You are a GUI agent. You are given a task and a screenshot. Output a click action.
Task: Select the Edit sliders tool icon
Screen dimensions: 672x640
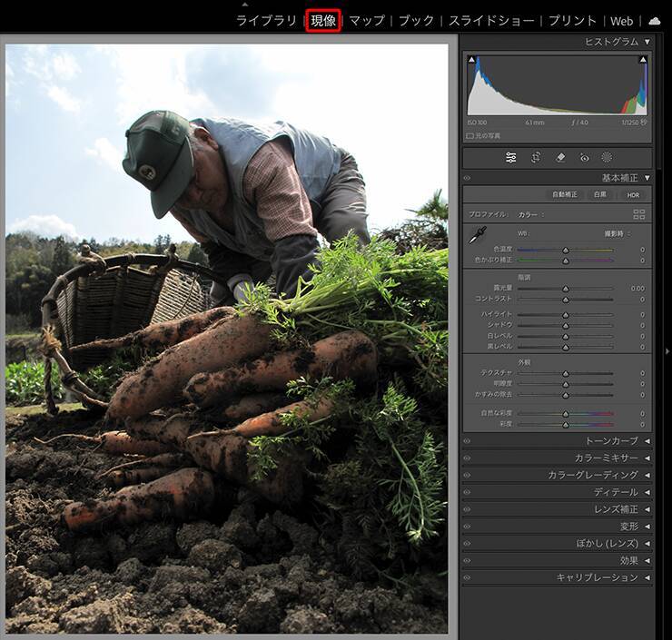511,157
